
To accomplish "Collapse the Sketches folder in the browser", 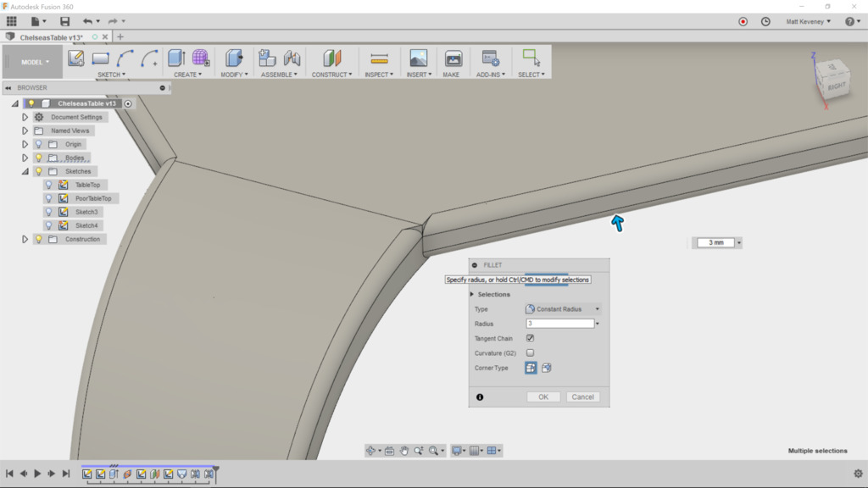I will 25,171.
